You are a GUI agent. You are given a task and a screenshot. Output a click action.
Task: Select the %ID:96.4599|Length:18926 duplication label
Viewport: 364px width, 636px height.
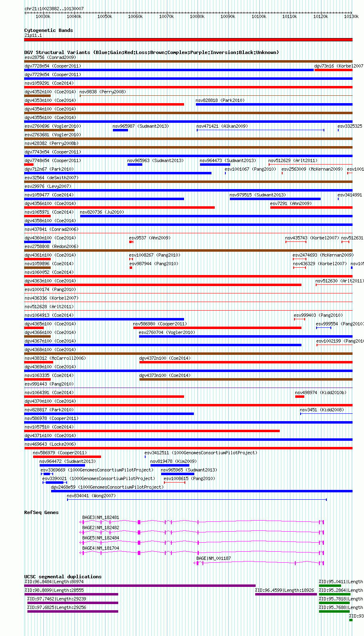pos(285,591)
